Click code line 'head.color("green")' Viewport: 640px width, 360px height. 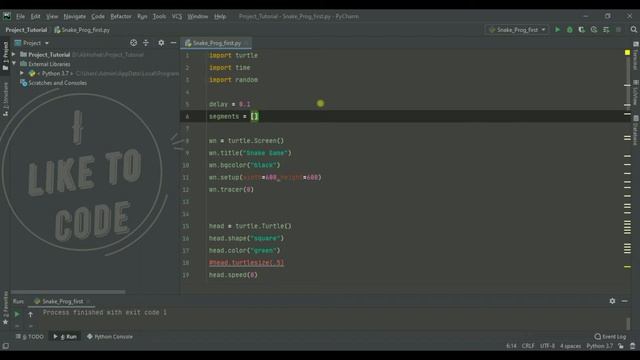244,251
